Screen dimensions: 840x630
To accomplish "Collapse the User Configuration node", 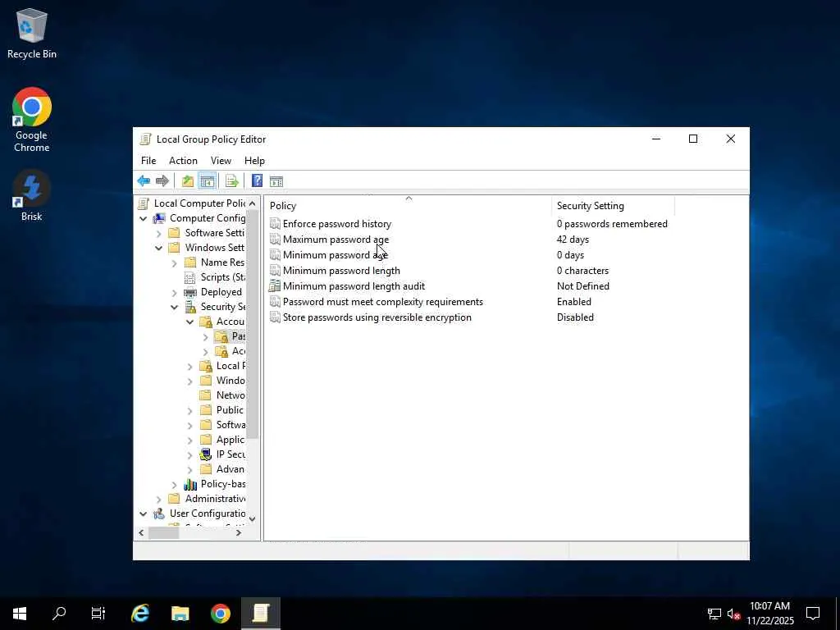I will (x=143, y=514).
